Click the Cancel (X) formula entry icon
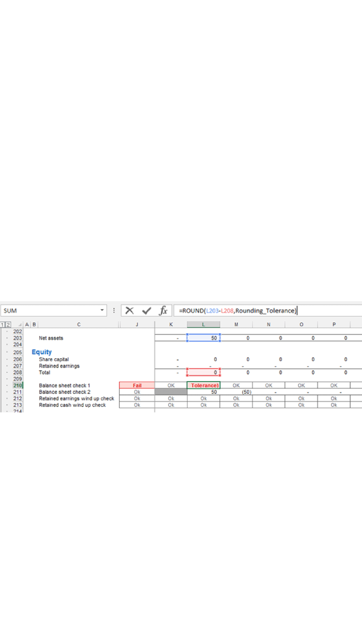362x644 pixels. point(129,310)
